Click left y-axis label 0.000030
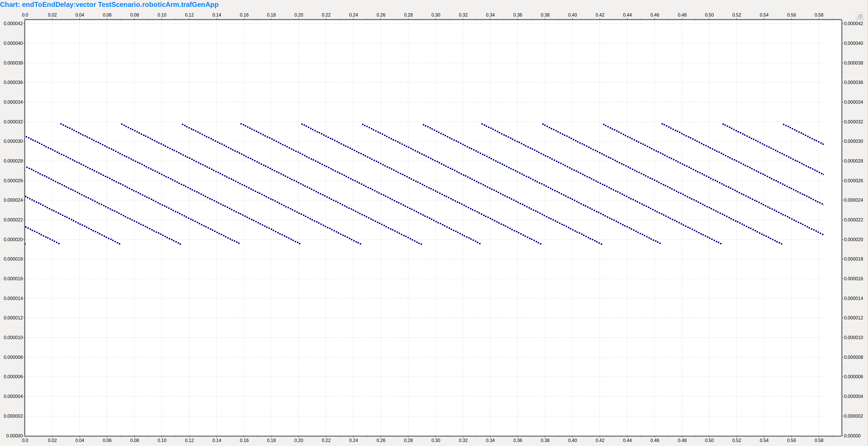This screenshot has width=868, height=446. coord(13,142)
